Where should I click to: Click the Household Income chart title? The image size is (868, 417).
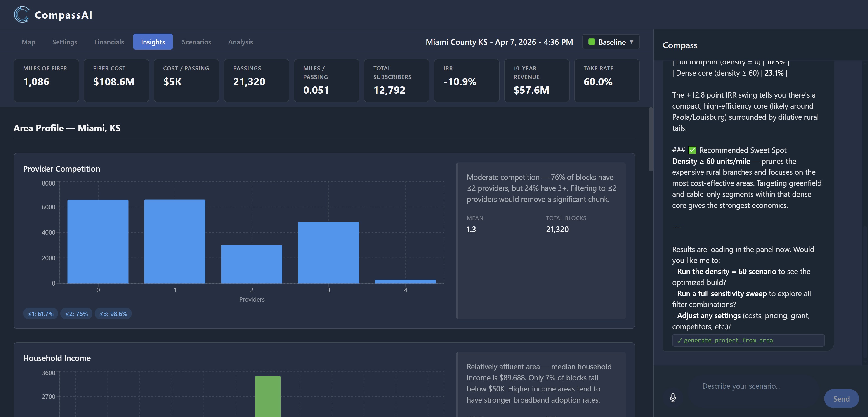[57, 358]
